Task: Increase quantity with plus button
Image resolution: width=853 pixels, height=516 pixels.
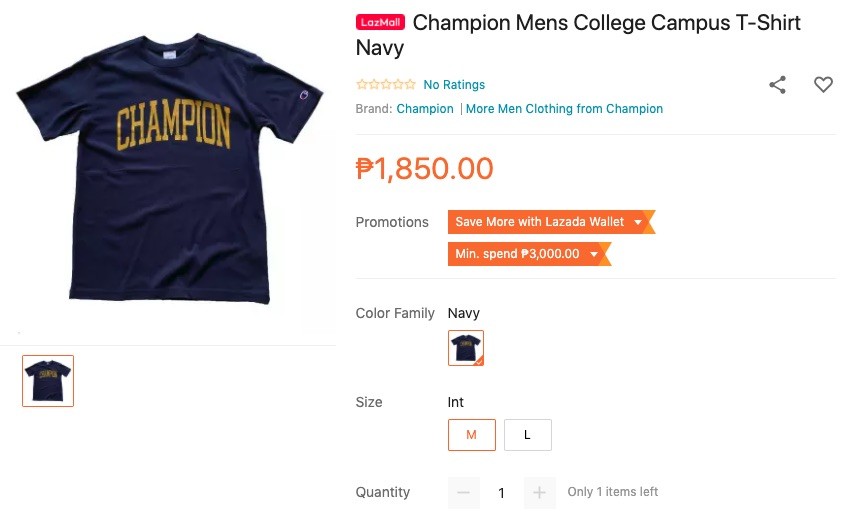Action: (539, 493)
